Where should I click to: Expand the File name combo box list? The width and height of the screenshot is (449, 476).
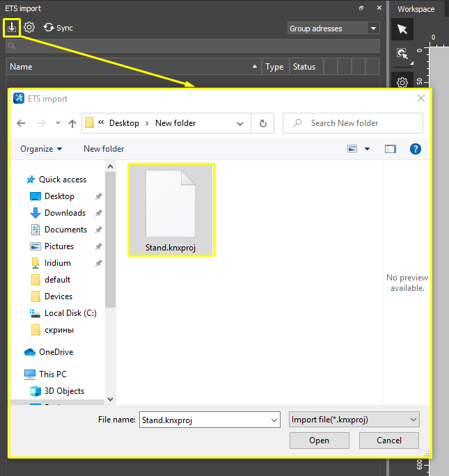[274, 420]
